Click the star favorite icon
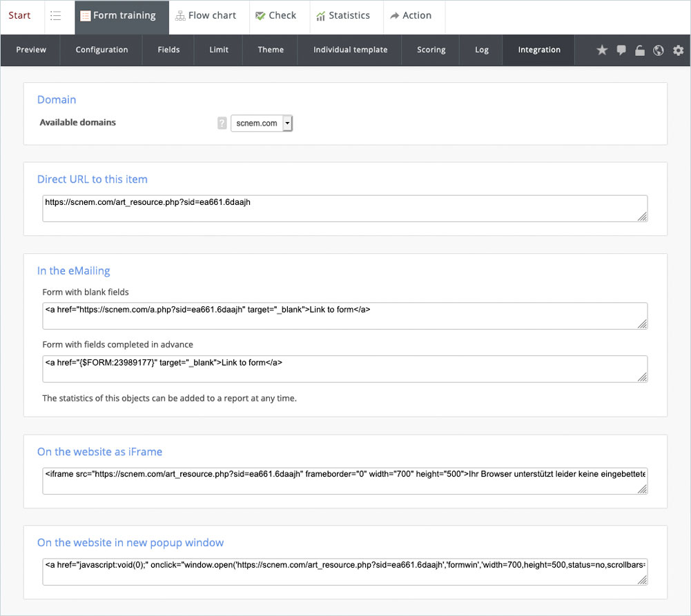This screenshot has width=691, height=616. pos(602,50)
